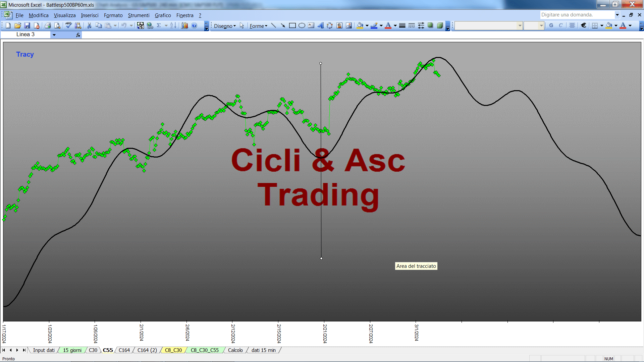The width and height of the screenshot is (644, 362).
Task: Open the Inserisci menu
Action: (x=90, y=15)
